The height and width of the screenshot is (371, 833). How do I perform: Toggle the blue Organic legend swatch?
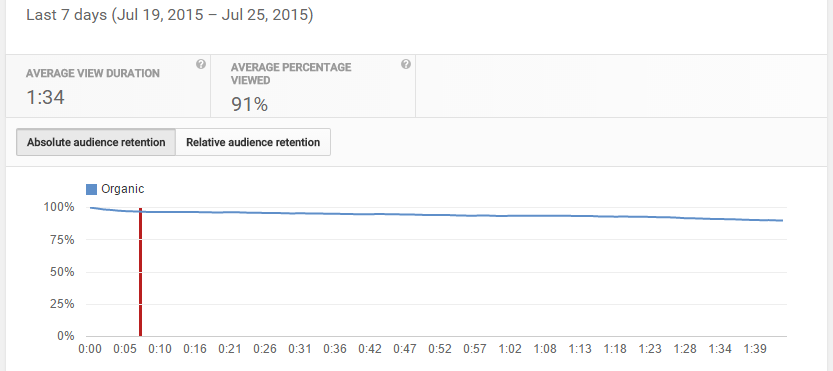tap(91, 189)
